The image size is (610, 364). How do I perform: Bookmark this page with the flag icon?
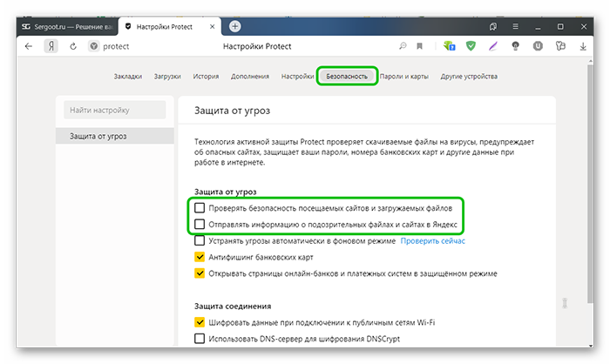pos(419,46)
